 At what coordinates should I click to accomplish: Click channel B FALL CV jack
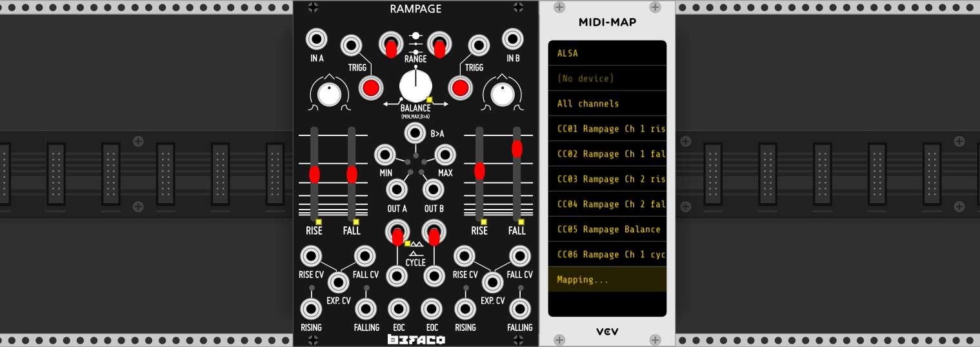[519, 257]
